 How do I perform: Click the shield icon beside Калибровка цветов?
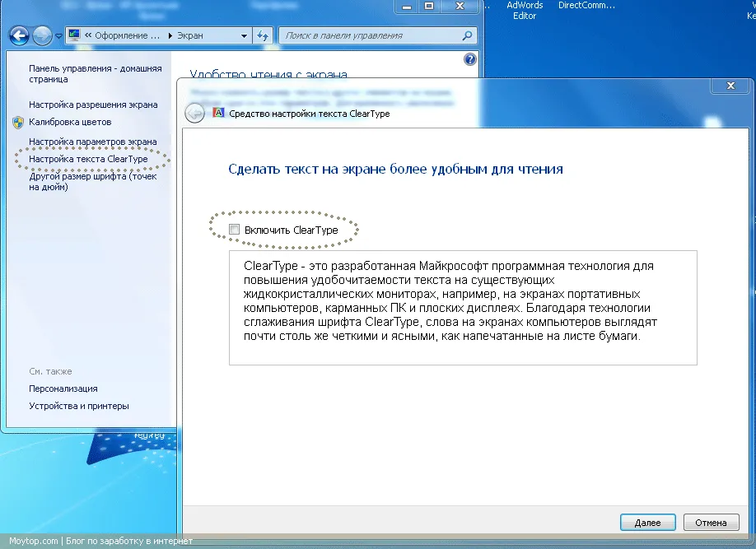click(x=18, y=123)
